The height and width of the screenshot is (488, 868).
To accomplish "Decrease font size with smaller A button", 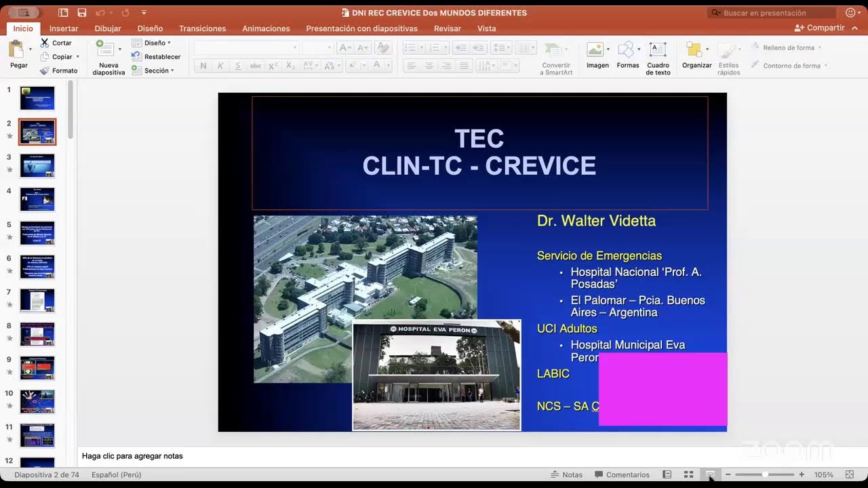I will point(363,47).
